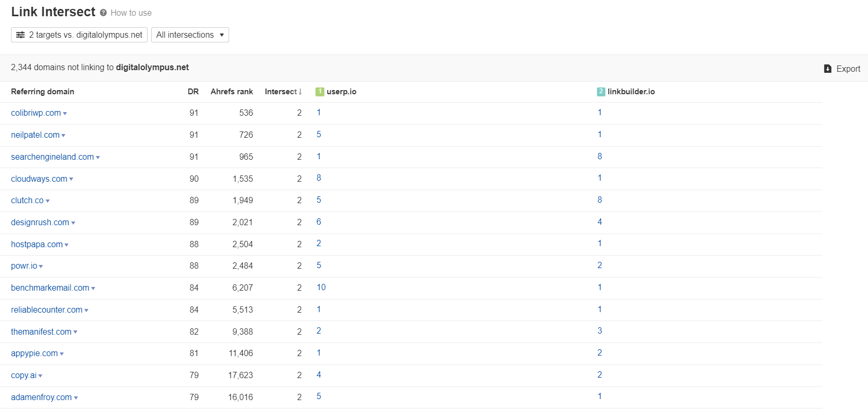Open userp.io link count 10 for benchmarkemail.com
The width and height of the screenshot is (868, 409).
coord(321,288)
